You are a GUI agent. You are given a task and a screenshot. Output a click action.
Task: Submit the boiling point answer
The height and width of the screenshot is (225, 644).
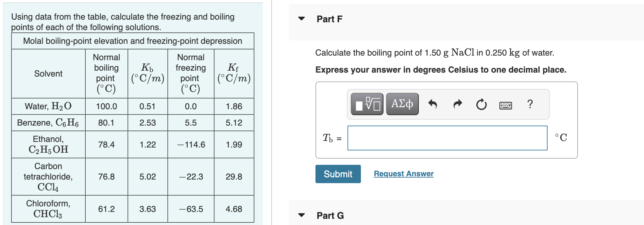tap(338, 174)
